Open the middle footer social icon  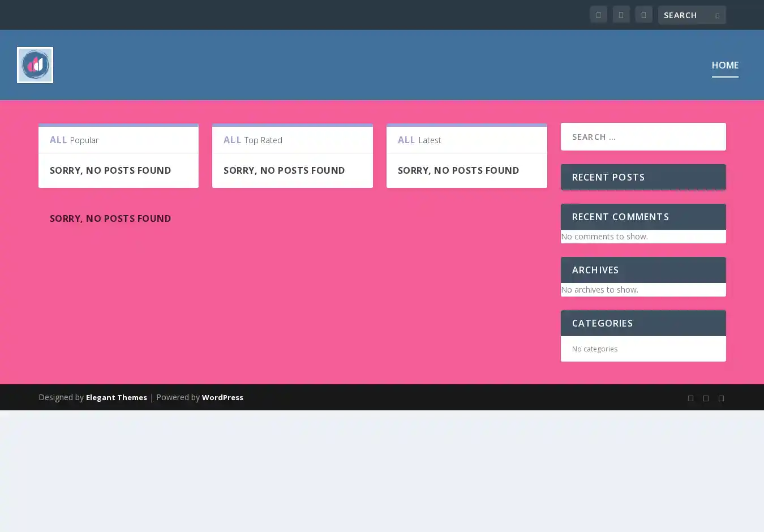706,398
